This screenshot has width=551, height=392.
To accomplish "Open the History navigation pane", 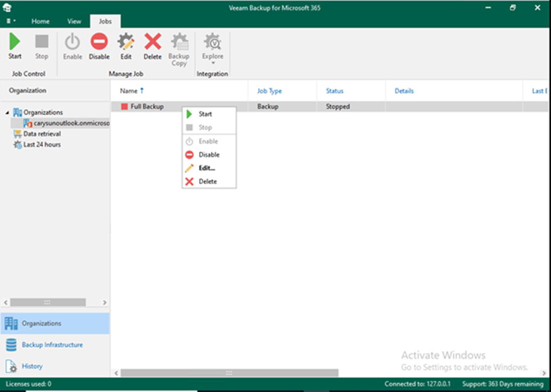I will pos(55,366).
